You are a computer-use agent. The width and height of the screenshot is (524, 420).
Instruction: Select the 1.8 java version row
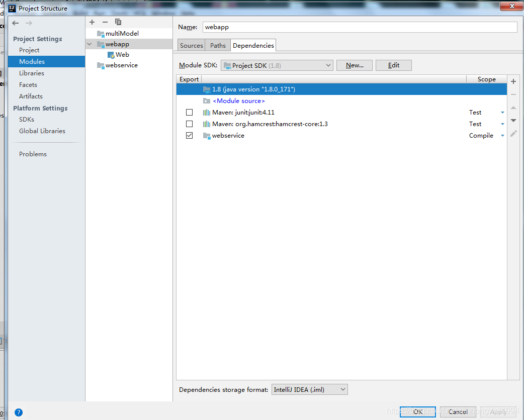coord(341,89)
